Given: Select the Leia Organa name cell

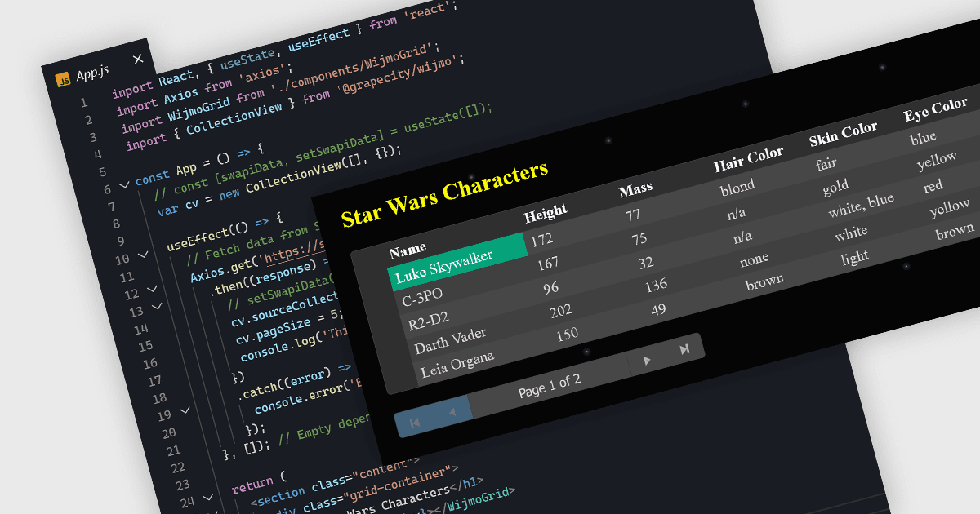Looking at the screenshot, I should (x=457, y=364).
